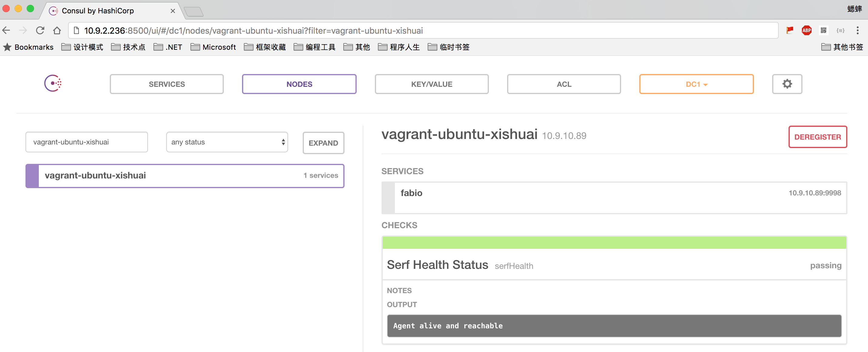Viewport: 868px width, 352px height.
Task: Open the any status filter dropdown
Action: point(227,142)
